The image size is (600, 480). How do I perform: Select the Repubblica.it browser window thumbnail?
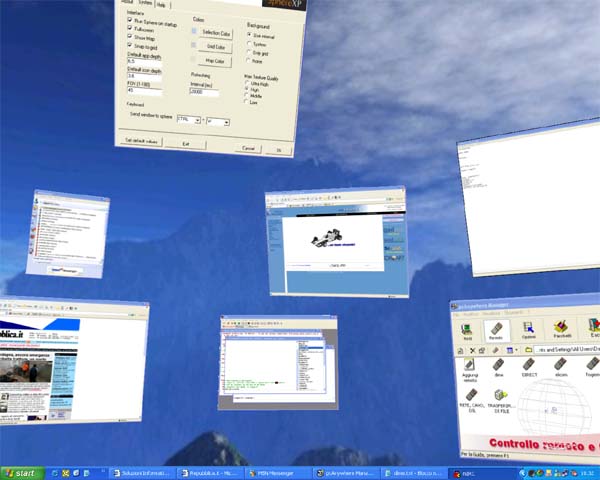click(74, 361)
